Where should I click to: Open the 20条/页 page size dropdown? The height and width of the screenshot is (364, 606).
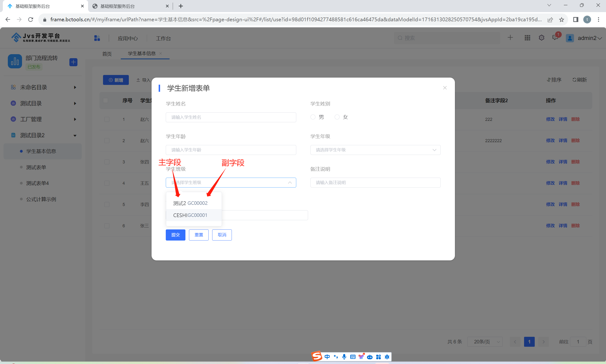tap(485, 342)
